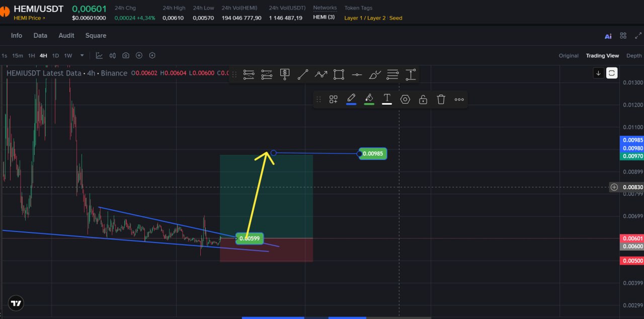Switch to the 1W timeframe
The height and width of the screenshot is (319, 644).
[x=68, y=55]
